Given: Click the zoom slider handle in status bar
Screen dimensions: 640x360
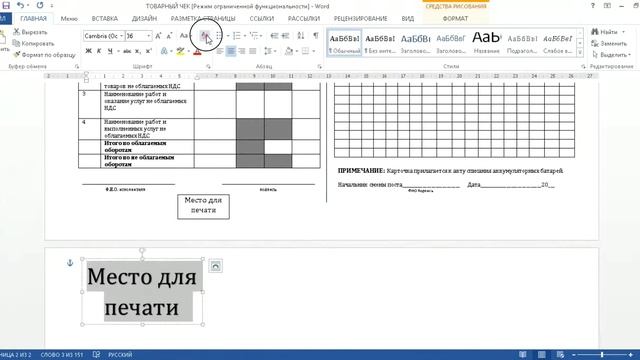Looking at the screenshot, I should point(602,355).
